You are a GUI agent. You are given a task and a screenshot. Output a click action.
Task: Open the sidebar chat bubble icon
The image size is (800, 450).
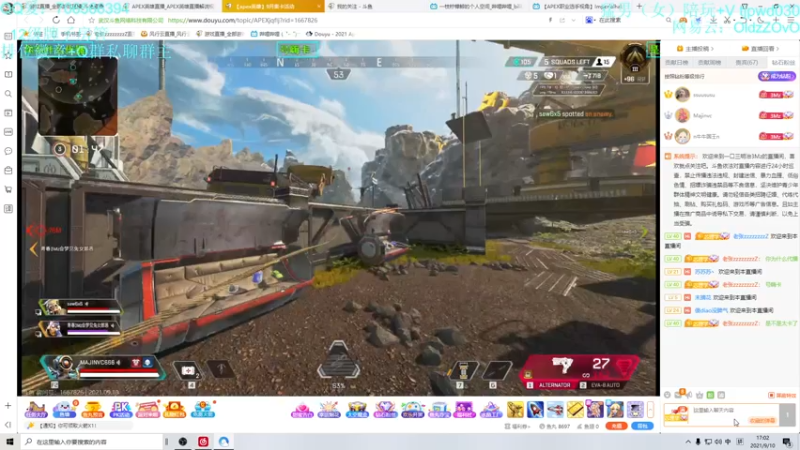(x=8, y=151)
